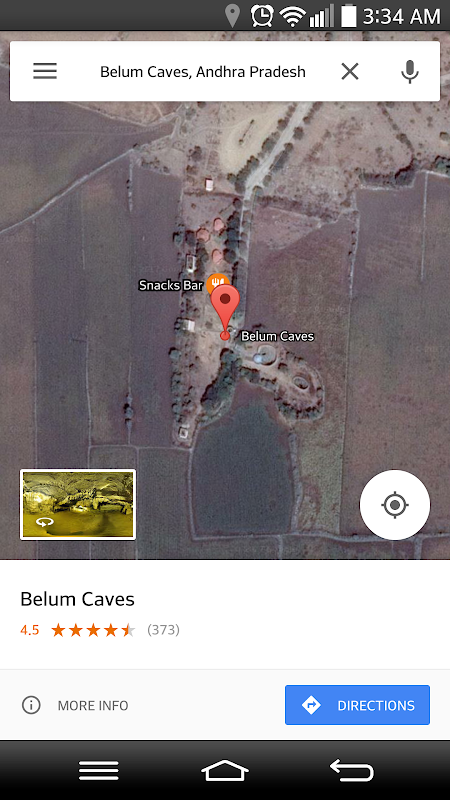Tap the Android back button

click(x=352, y=770)
